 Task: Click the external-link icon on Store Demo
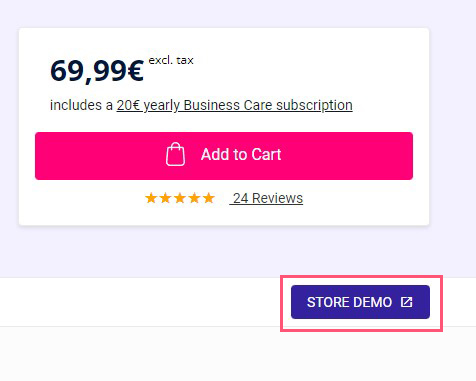(x=407, y=302)
